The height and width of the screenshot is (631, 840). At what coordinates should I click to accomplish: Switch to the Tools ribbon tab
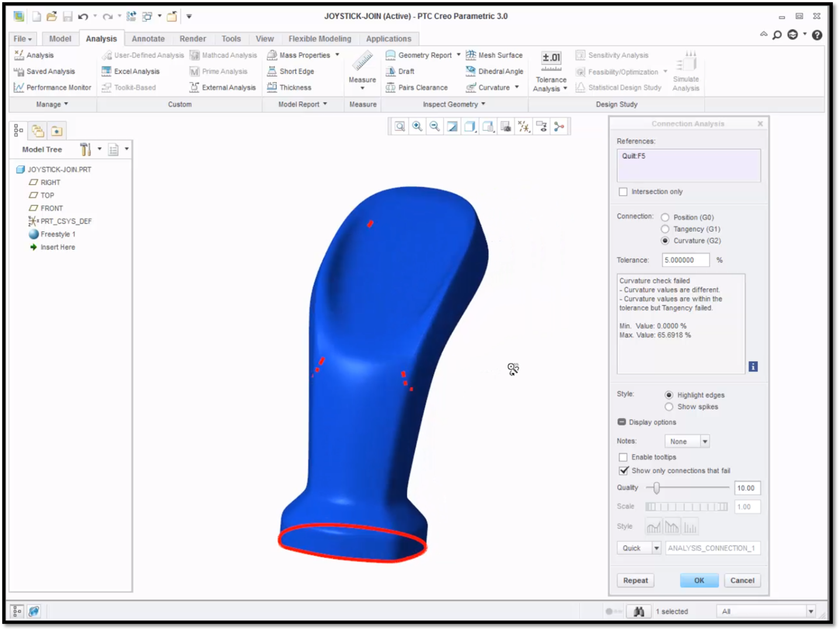[231, 39]
